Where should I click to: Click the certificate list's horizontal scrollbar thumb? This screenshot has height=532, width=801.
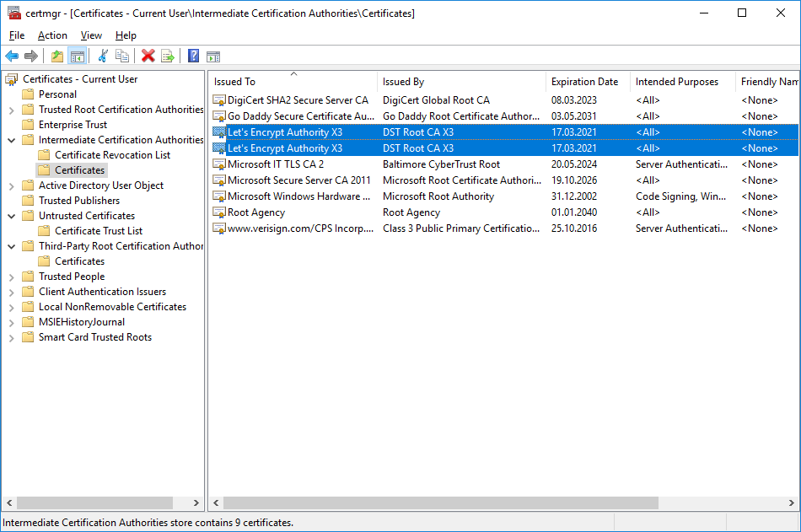441,502
